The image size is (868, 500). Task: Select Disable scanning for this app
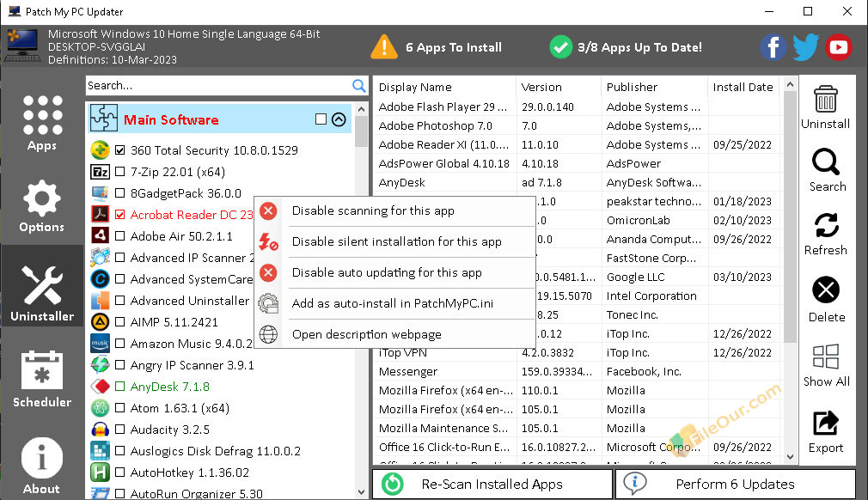[x=395, y=210]
